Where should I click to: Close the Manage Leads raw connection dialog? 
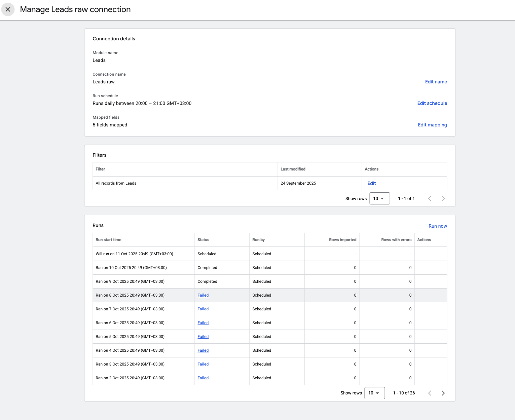coord(8,9)
